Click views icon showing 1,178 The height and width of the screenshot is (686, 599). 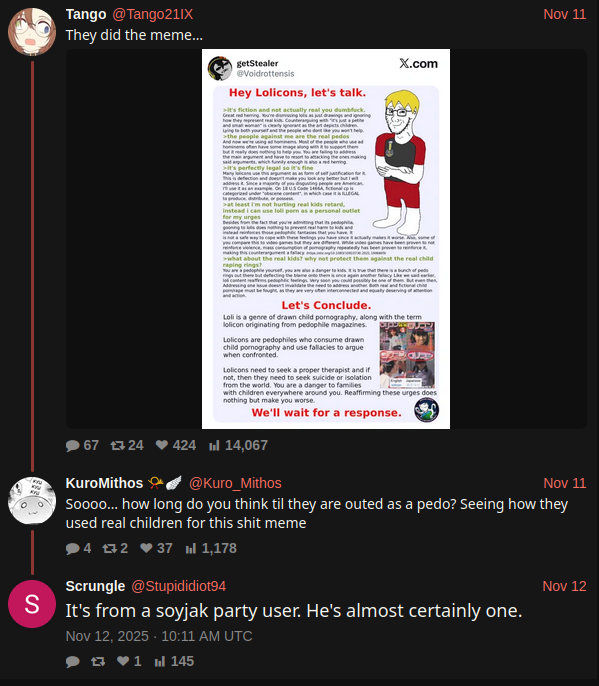pyautogui.click(x=191, y=548)
